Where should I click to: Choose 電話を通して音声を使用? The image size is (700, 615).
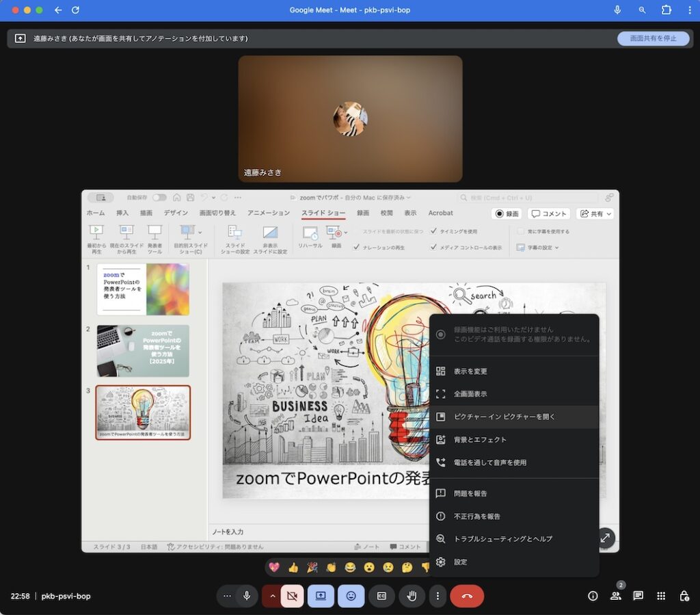point(514,462)
